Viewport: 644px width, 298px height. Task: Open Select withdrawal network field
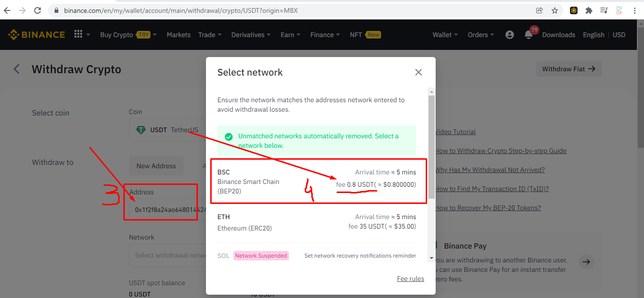click(168, 255)
